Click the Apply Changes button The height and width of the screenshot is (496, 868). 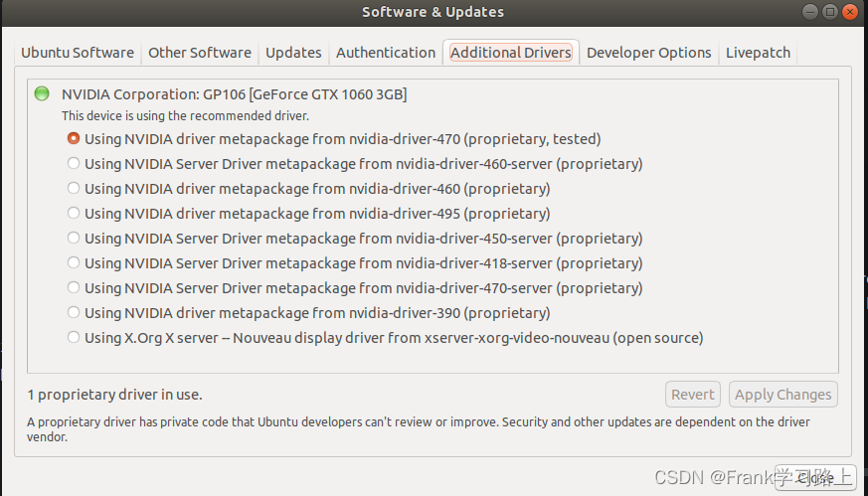(782, 395)
